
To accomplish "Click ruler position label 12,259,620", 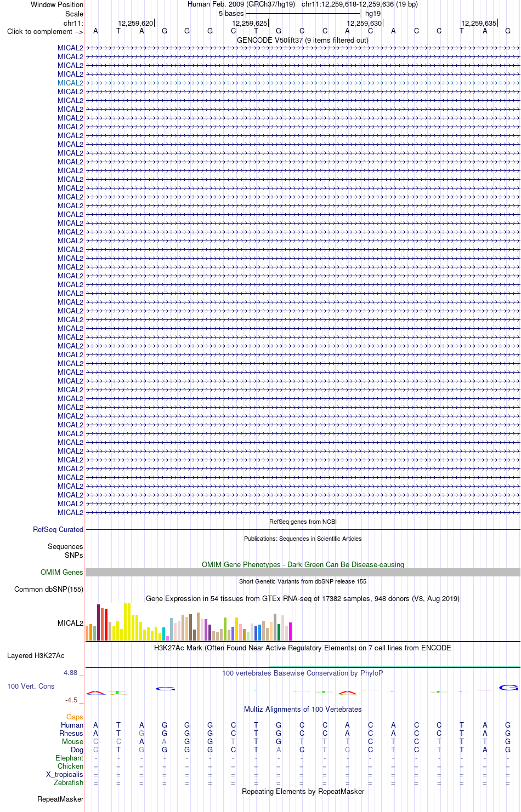I will pyautogui.click(x=135, y=23).
